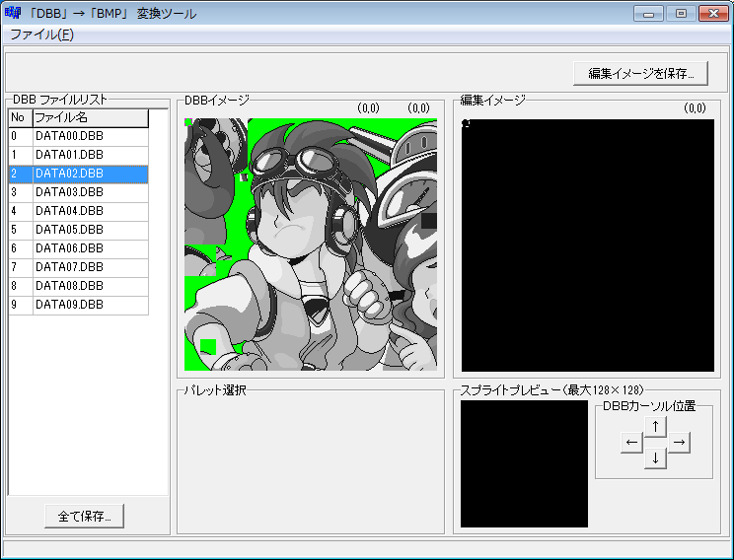
Task: Select DATA01.DBB in file list
Action: (69, 155)
